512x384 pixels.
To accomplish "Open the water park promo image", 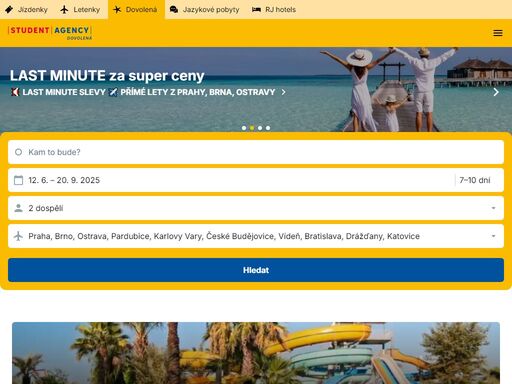I will pyautogui.click(x=256, y=353).
